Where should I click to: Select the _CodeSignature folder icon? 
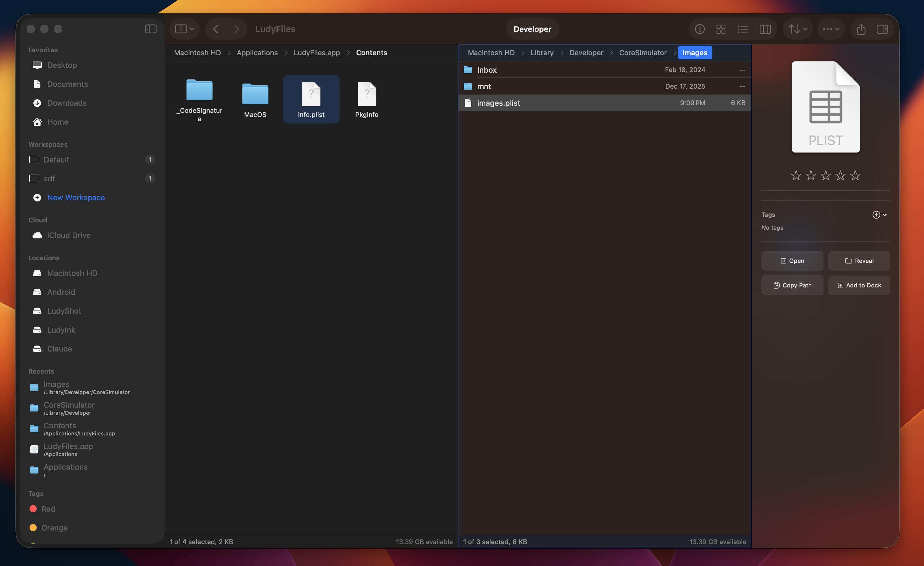pyautogui.click(x=200, y=90)
